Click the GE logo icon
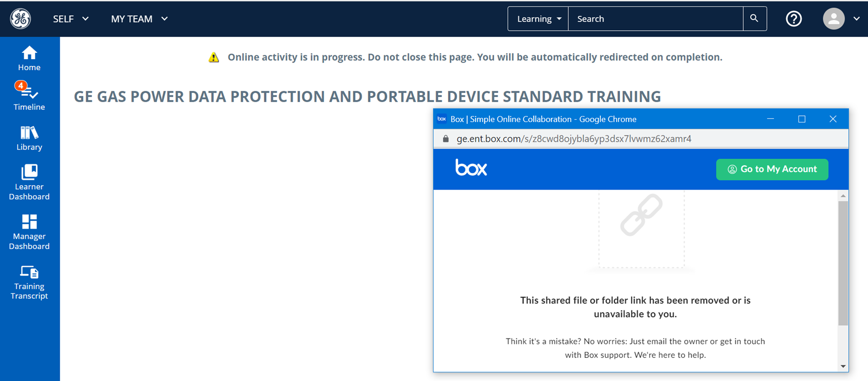The width and height of the screenshot is (868, 381). pyautogui.click(x=21, y=19)
